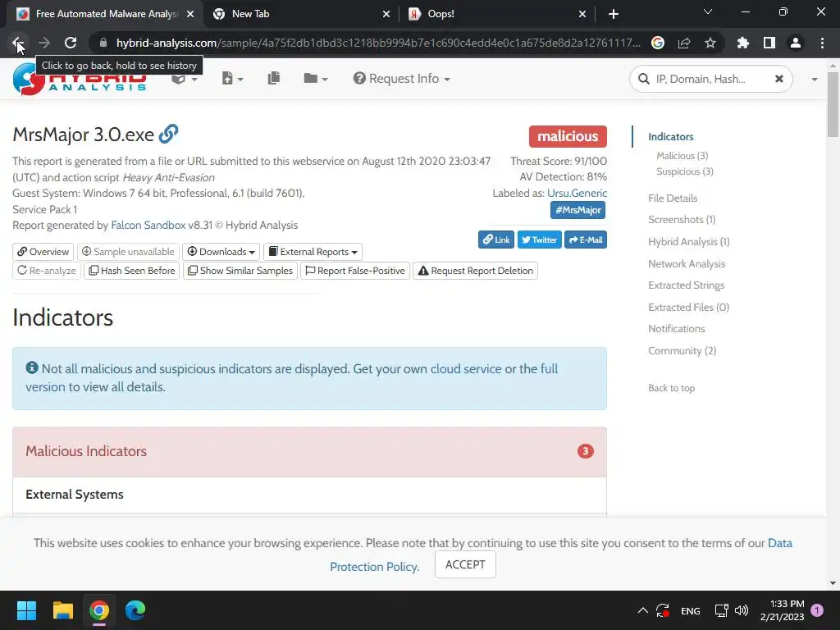Image resolution: width=840 pixels, height=630 pixels.
Task: Open File Explorer from taskbar
Action: tap(62, 610)
